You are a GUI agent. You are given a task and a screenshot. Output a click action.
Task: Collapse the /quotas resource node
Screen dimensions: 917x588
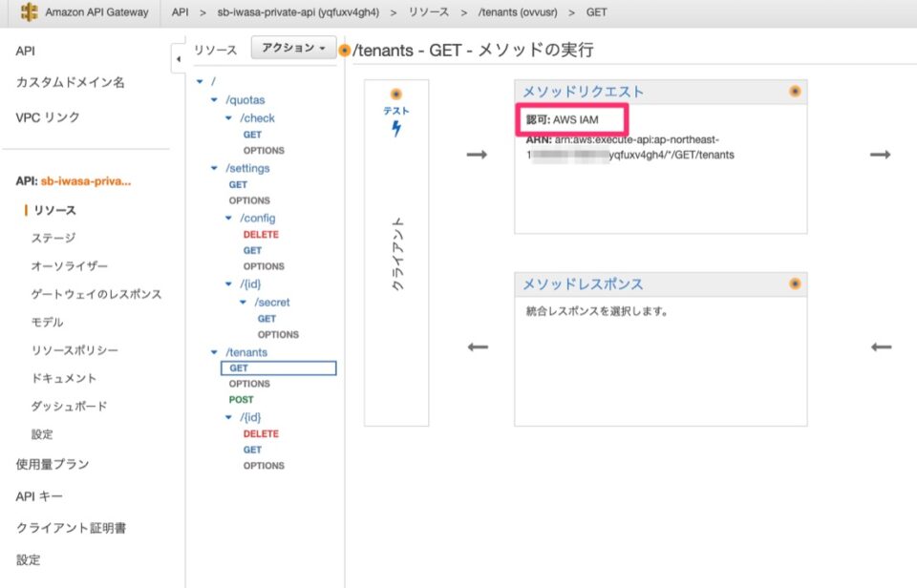click(x=213, y=99)
